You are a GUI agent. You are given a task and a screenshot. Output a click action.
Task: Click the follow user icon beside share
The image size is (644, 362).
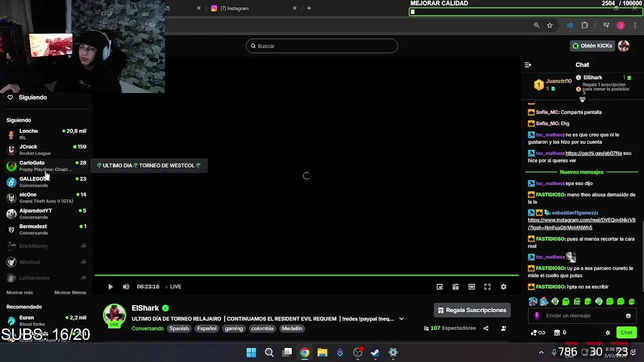pos(504,328)
